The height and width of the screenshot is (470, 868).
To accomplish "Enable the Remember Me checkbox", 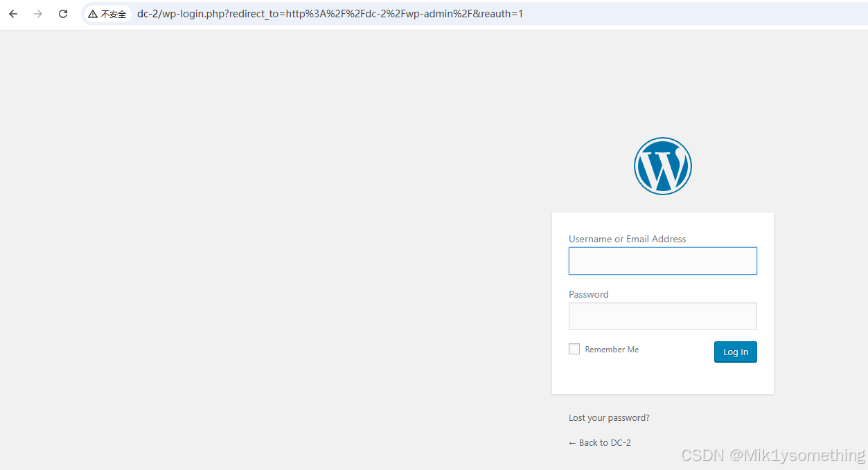I will click(574, 349).
